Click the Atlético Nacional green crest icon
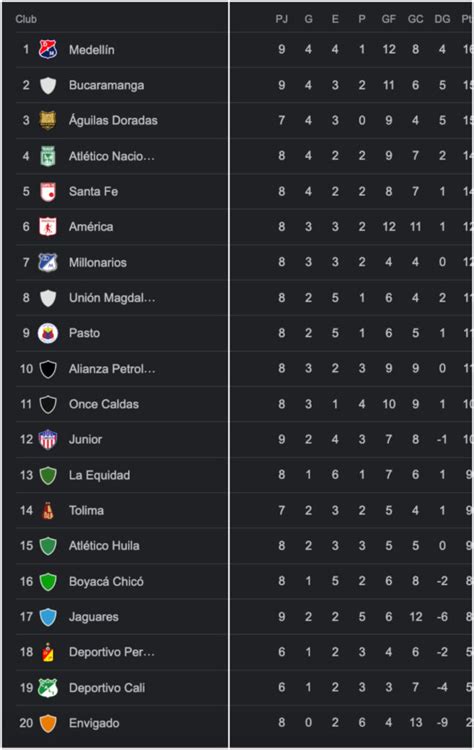 (48, 156)
